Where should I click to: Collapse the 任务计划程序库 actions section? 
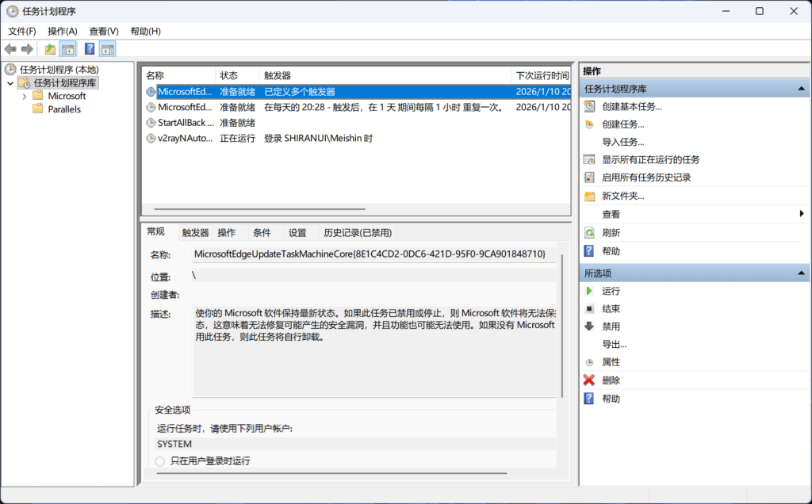point(801,88)
